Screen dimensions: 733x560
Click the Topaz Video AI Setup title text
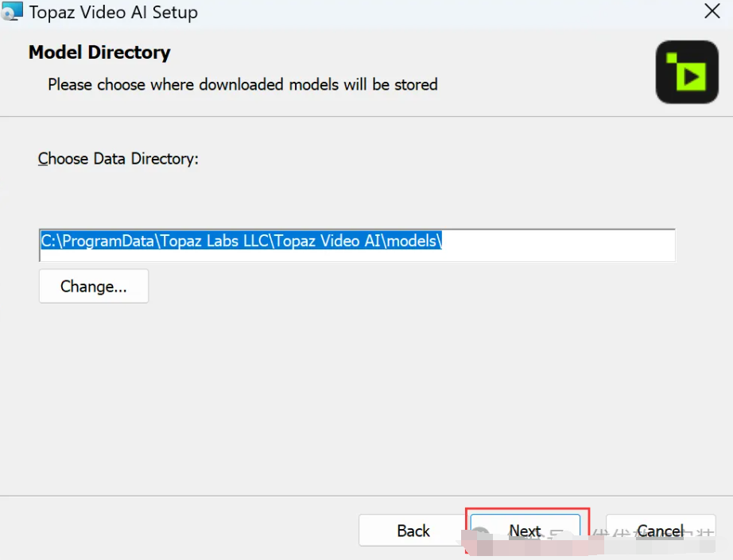point(113,13)
